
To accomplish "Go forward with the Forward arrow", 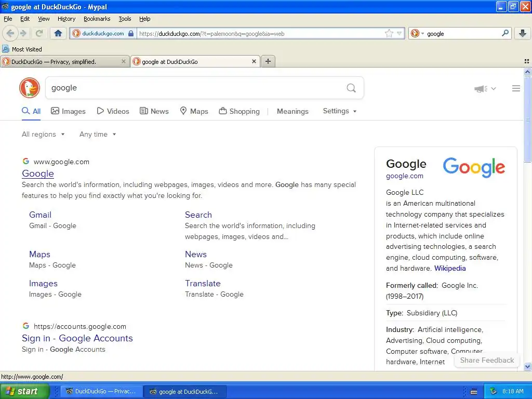I will (23, 33).
